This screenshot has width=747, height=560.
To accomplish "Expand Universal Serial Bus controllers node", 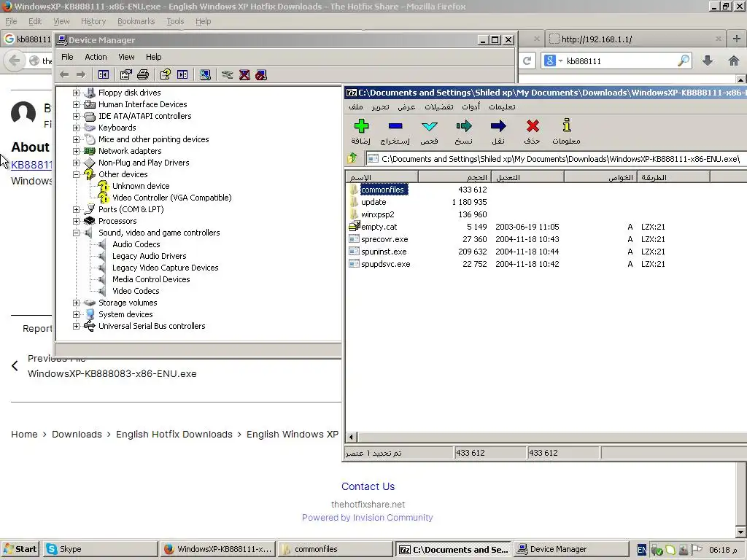I will (x=76, y=326).
